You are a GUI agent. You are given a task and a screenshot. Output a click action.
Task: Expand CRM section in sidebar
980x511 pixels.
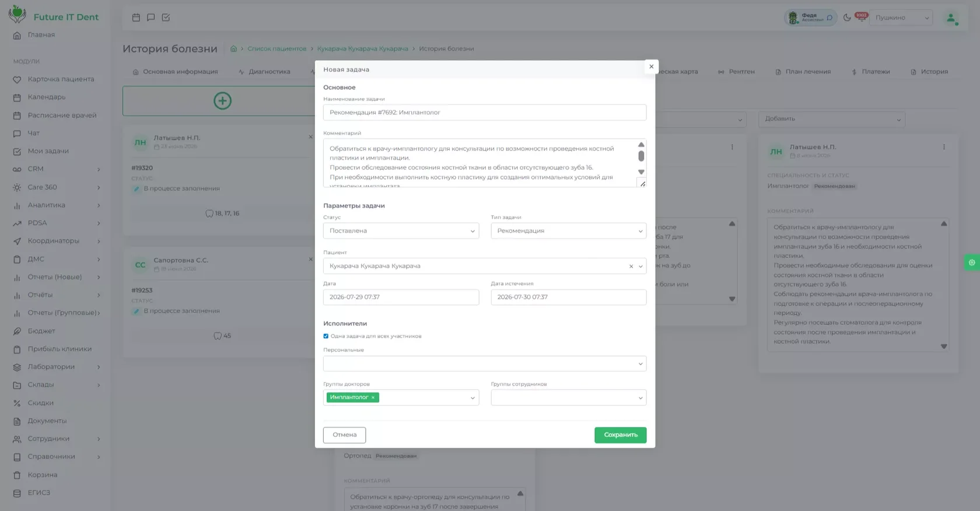55,169
